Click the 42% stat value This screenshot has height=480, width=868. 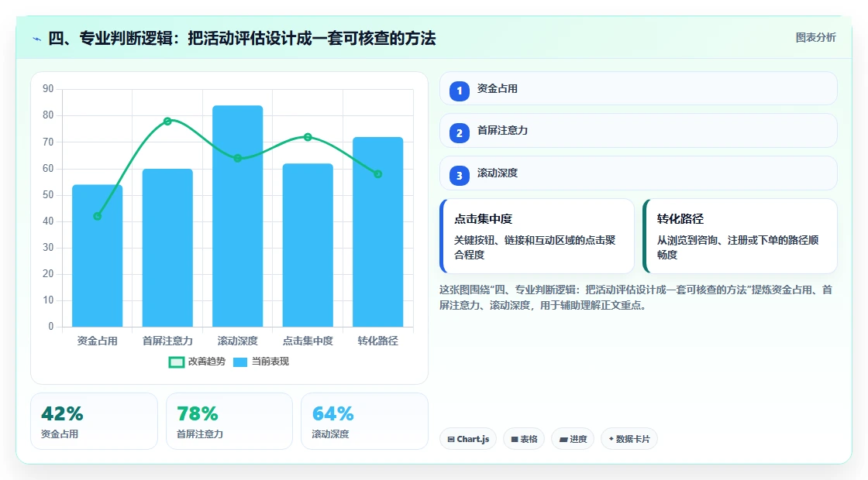pos(62,413)
